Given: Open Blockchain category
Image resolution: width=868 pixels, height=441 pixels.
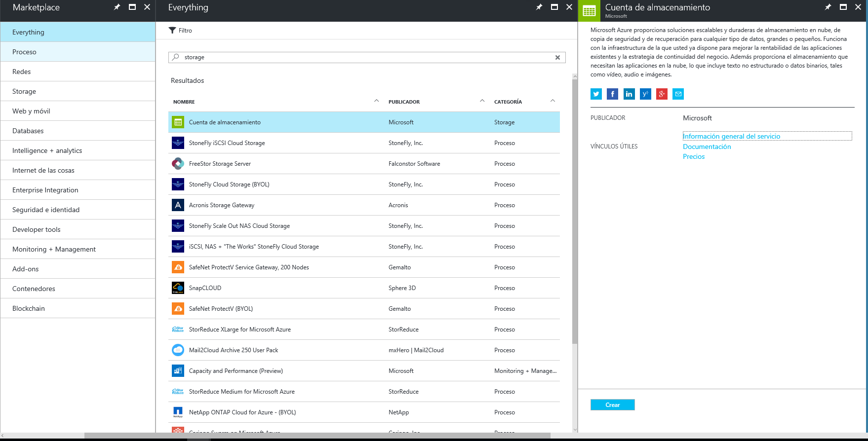Looking at the screenshot, I should pos(78,308).
